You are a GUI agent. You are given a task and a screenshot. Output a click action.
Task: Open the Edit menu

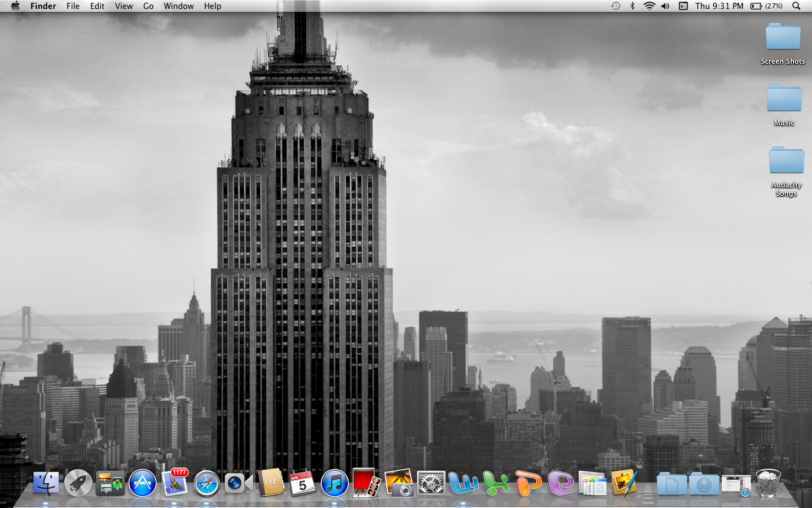point(97,6)
